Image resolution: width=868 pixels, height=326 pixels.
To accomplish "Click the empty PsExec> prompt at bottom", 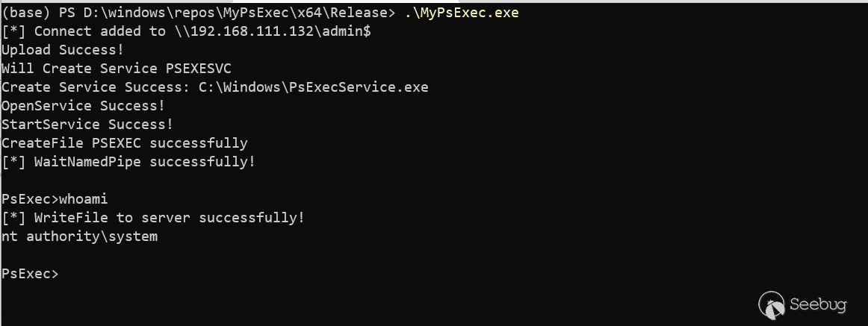I will tap(30, 274).
